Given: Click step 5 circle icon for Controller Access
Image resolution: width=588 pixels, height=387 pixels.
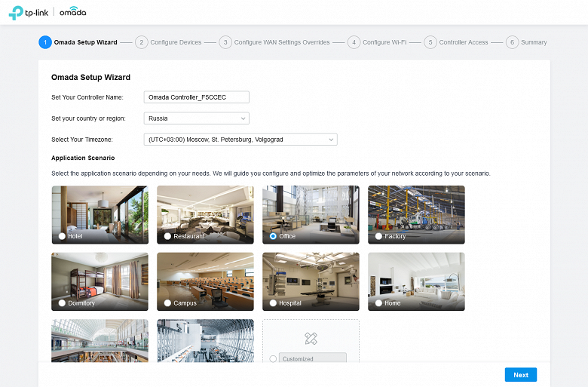Looking at the screenshot, I should 430,42.
